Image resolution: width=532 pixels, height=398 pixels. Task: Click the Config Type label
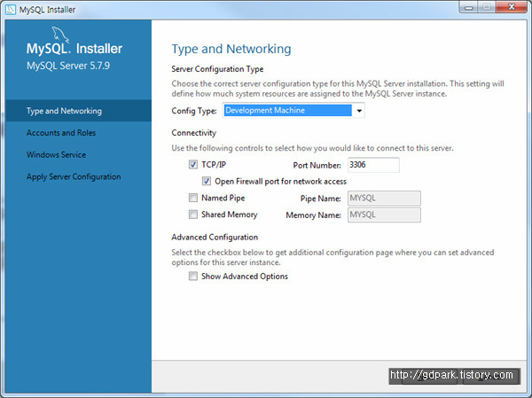(194, 111)
